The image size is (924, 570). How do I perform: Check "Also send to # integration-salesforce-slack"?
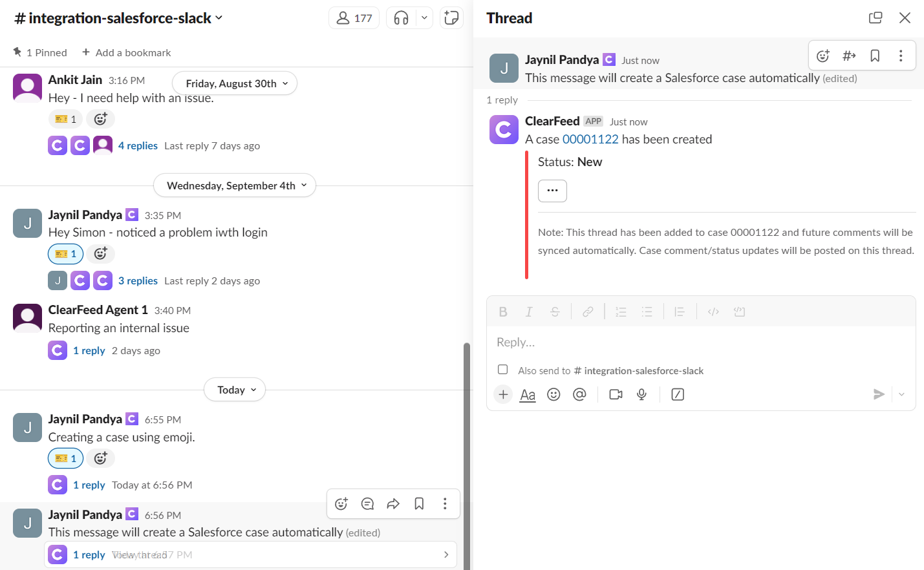502,370
